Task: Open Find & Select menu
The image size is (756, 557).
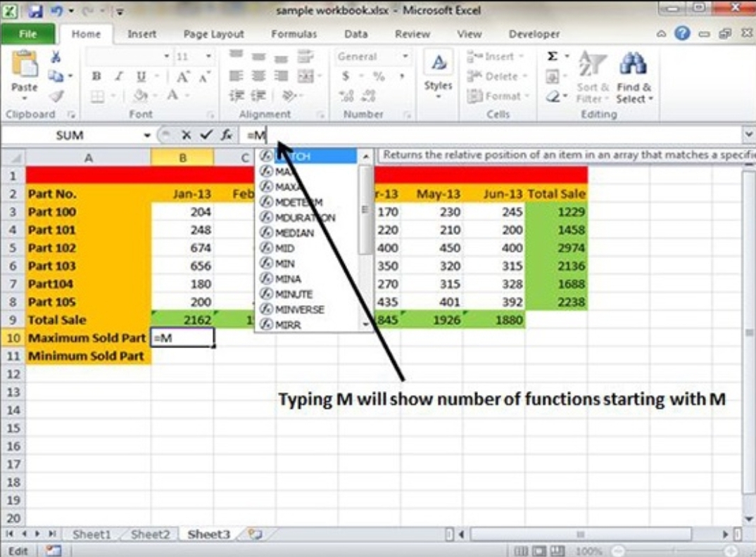Action: [634, 76]
